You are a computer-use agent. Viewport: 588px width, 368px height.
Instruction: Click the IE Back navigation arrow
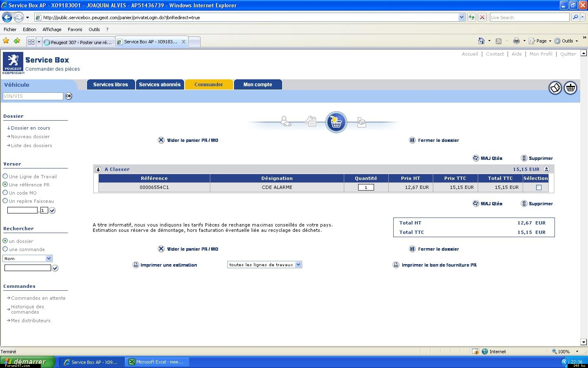7,17
